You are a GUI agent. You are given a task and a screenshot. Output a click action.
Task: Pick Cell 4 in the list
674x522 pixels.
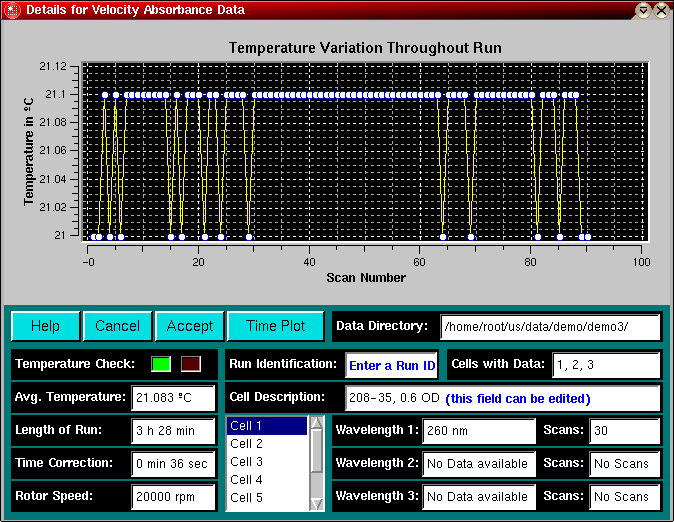tap(266, 480)
